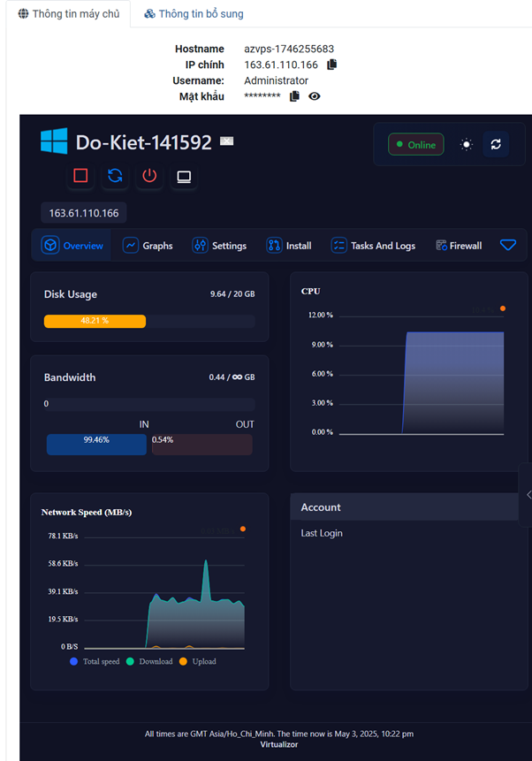Open the Thông tin bổ sung tab
This screenshot has height=761, width=532.
coord(194,14)
